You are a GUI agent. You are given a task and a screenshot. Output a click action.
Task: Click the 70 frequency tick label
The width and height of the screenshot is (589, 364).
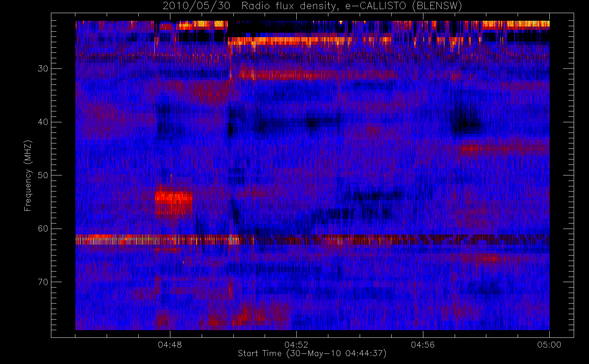[43, 282]
